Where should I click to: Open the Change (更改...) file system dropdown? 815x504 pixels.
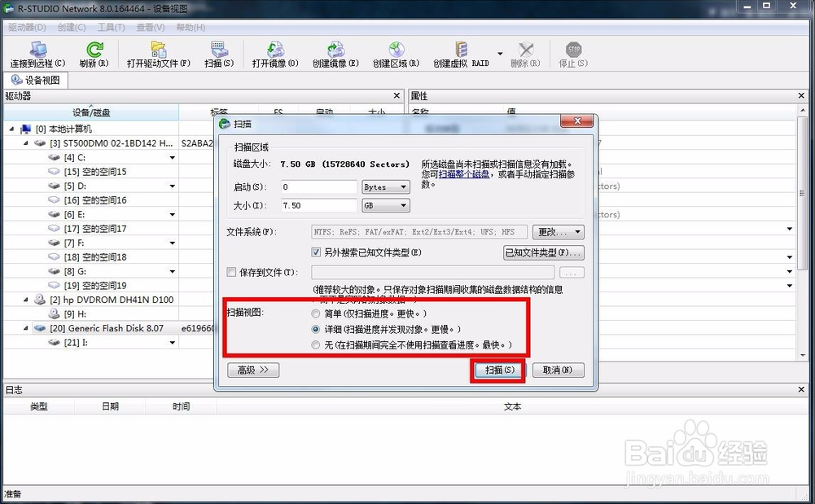point(558,232)
